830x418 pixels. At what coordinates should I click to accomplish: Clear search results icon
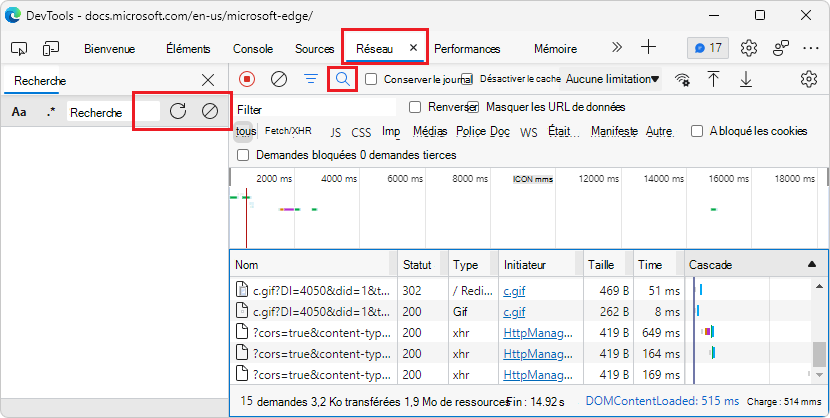click(210, 111)
